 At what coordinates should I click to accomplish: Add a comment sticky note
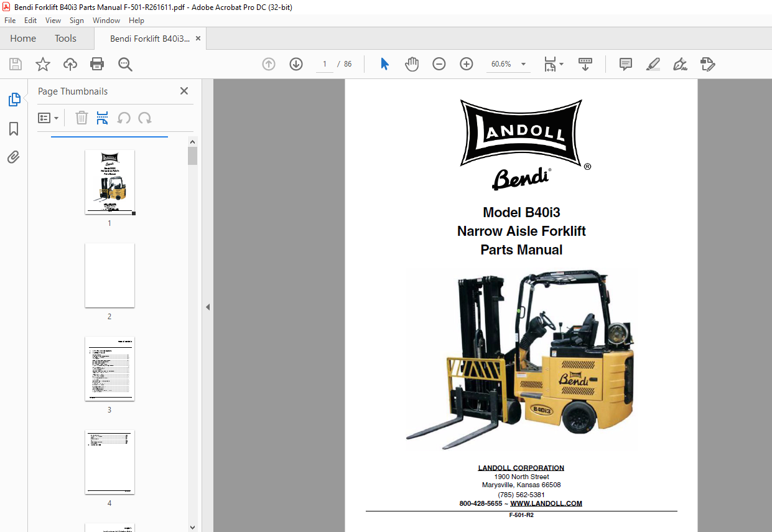coord(626,64)
